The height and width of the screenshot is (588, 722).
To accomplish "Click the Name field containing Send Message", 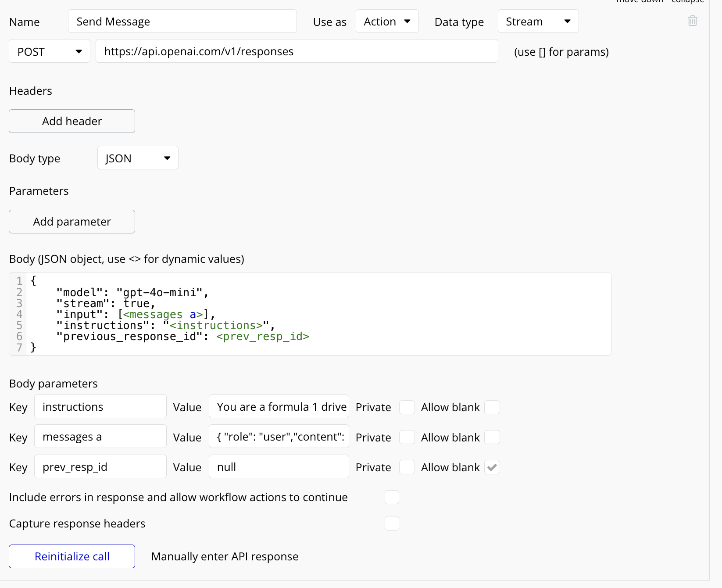I will click(182, 22).
